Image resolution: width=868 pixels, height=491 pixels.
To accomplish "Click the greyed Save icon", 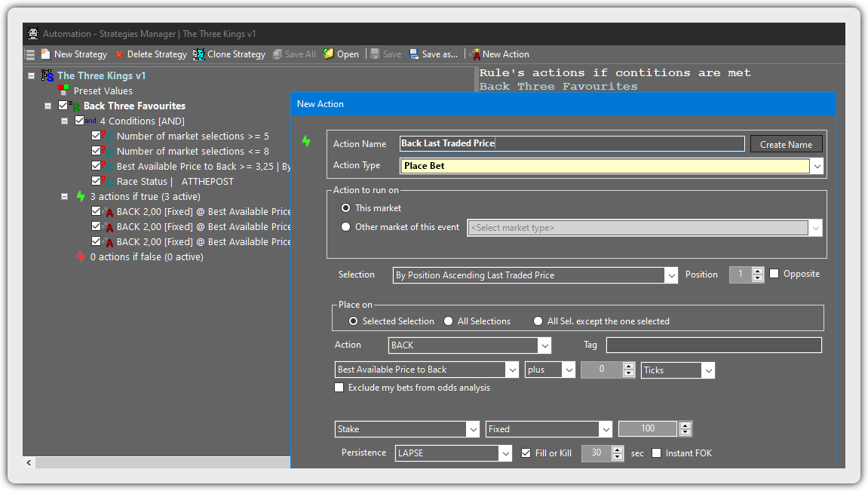I will 375,54.
